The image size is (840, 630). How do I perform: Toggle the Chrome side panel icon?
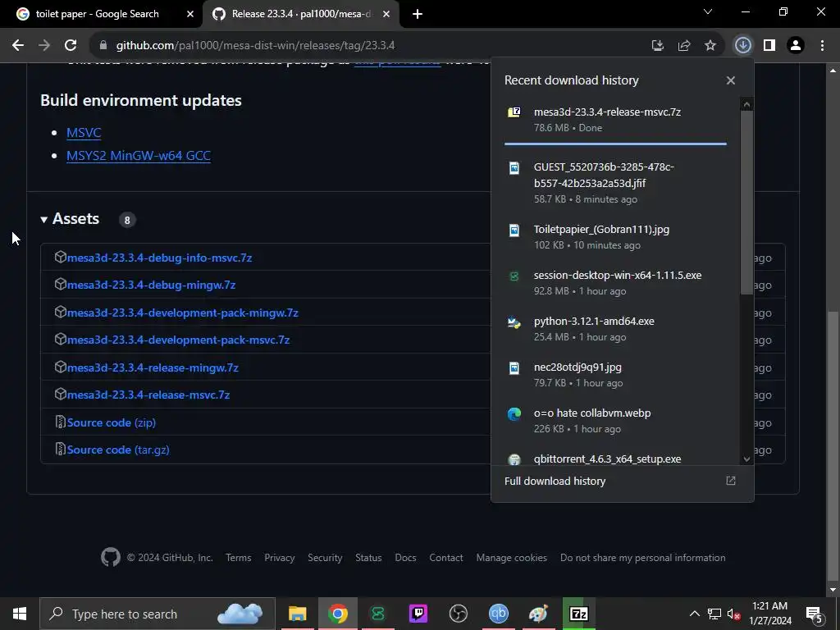[769, 46]
